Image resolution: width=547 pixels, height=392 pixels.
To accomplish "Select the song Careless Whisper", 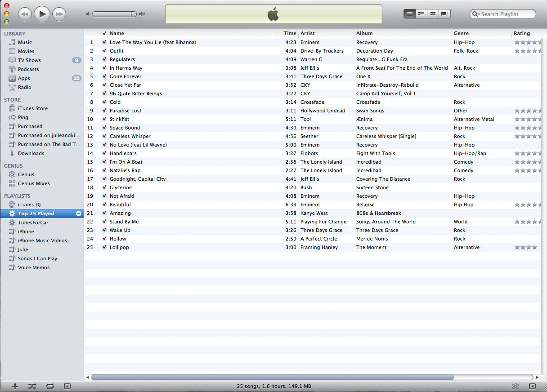I will (130, 136).
